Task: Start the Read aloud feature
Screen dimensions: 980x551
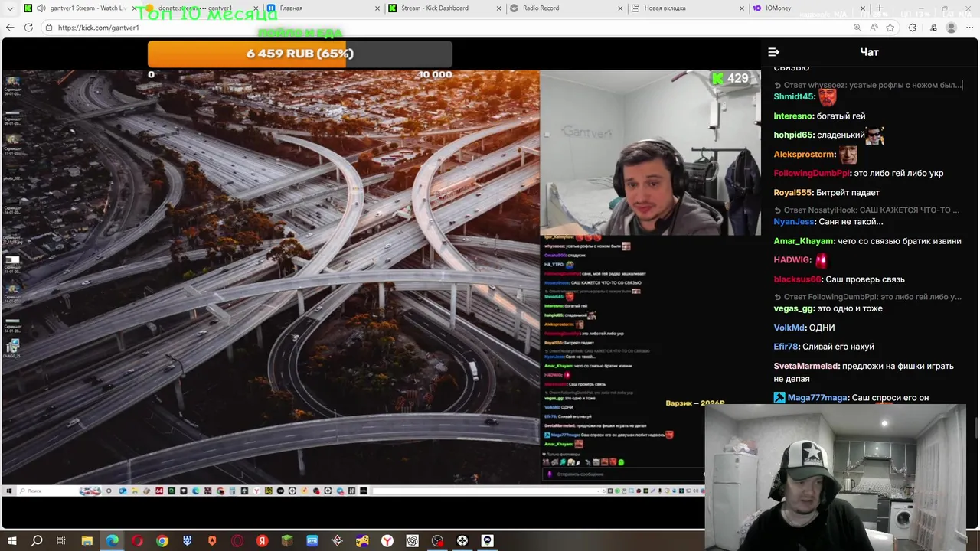Action: (x=874, y=28)
